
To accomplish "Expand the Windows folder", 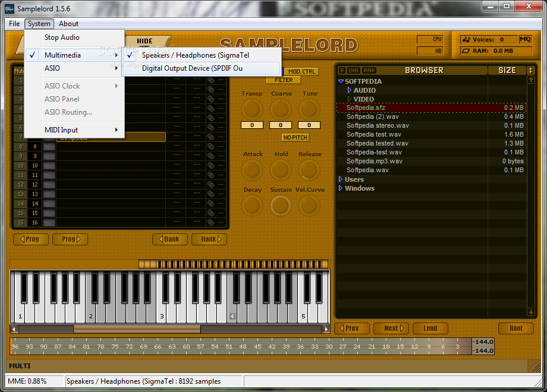I will click(341, 188).
